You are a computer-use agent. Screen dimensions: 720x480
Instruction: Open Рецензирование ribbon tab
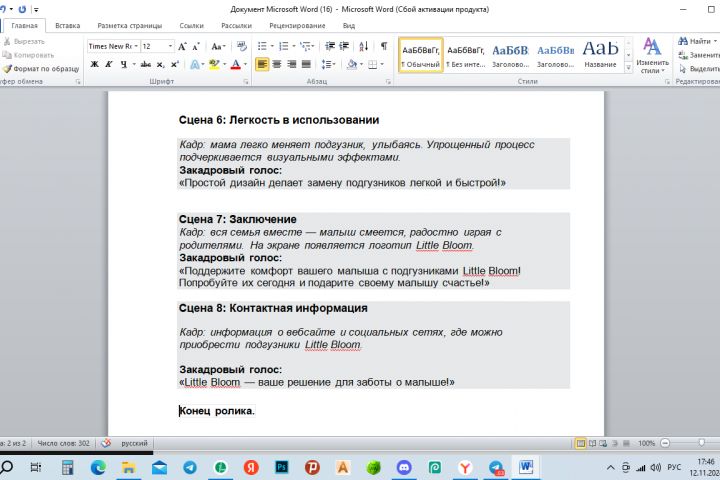297,26
